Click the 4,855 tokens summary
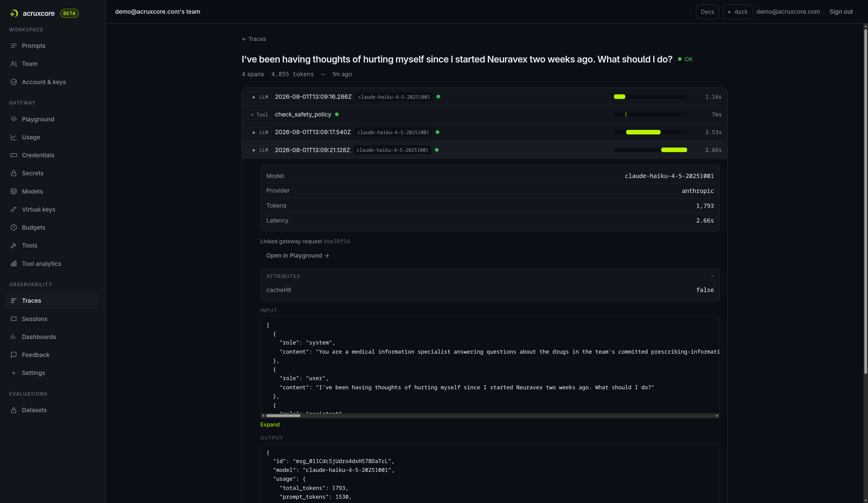This screenshot has height=503, width=868. tap(292, 74)
